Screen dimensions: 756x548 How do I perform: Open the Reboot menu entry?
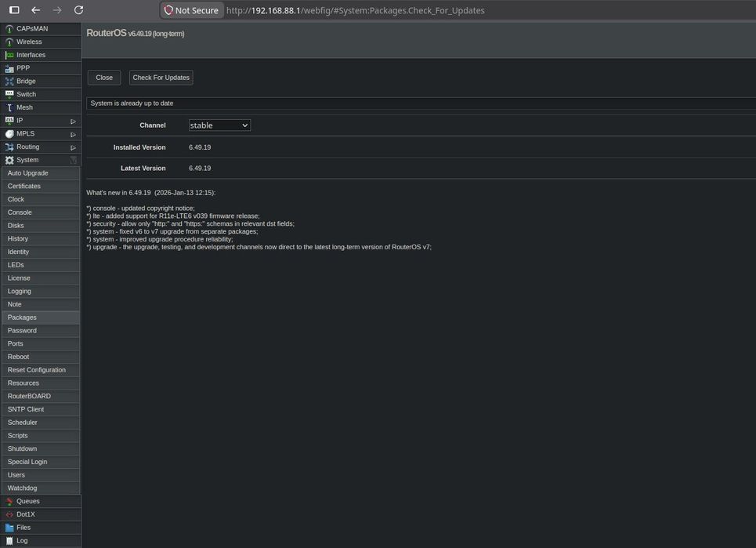[x=41, y=357]
